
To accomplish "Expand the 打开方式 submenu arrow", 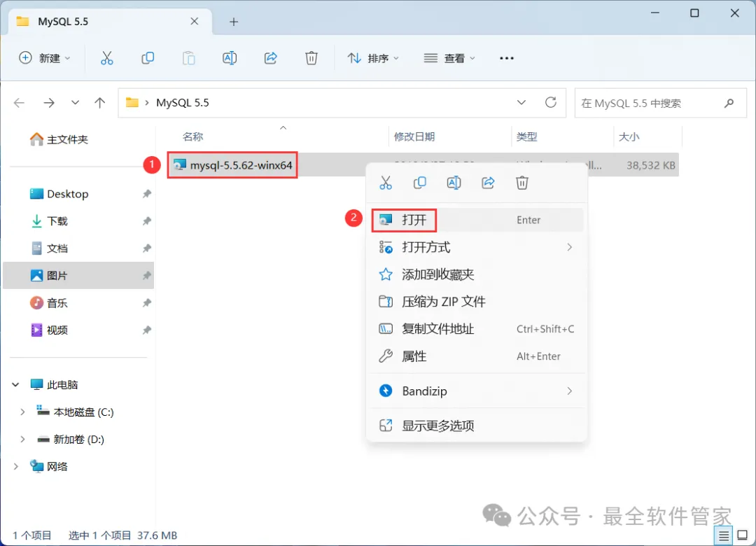I will pos(569,247).
